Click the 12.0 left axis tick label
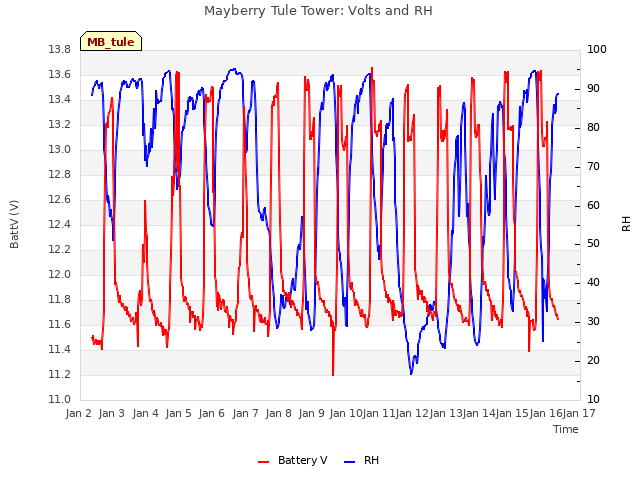The width and height of the screenshot is (640, 480). [60, 275]
